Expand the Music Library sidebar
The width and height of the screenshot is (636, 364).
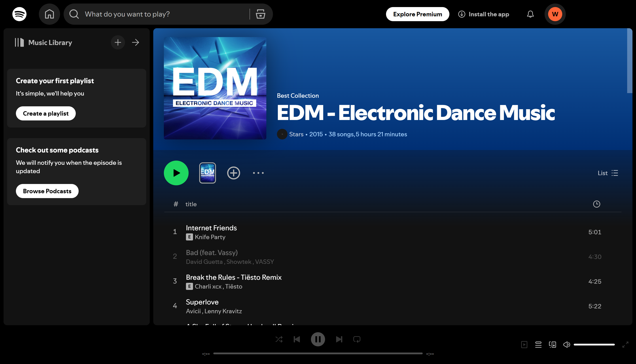pyautogui.click(x=135, y=42)
